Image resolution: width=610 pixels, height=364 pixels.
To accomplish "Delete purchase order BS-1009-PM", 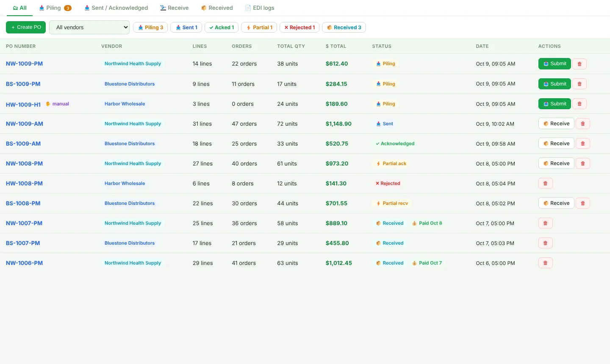I will [579, 84].
